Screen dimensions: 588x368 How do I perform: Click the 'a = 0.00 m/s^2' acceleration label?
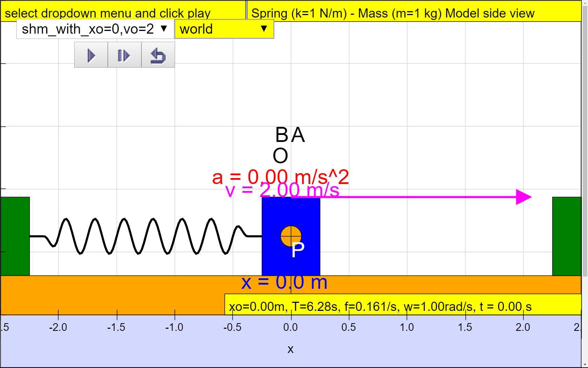click(x=280, y=177)
